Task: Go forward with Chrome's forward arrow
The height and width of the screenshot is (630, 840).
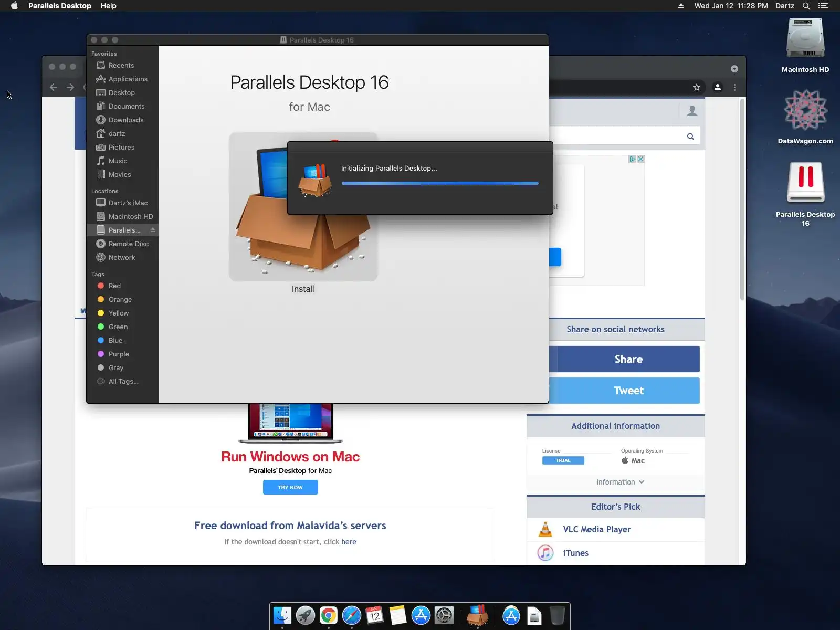Action: [70, 87]
